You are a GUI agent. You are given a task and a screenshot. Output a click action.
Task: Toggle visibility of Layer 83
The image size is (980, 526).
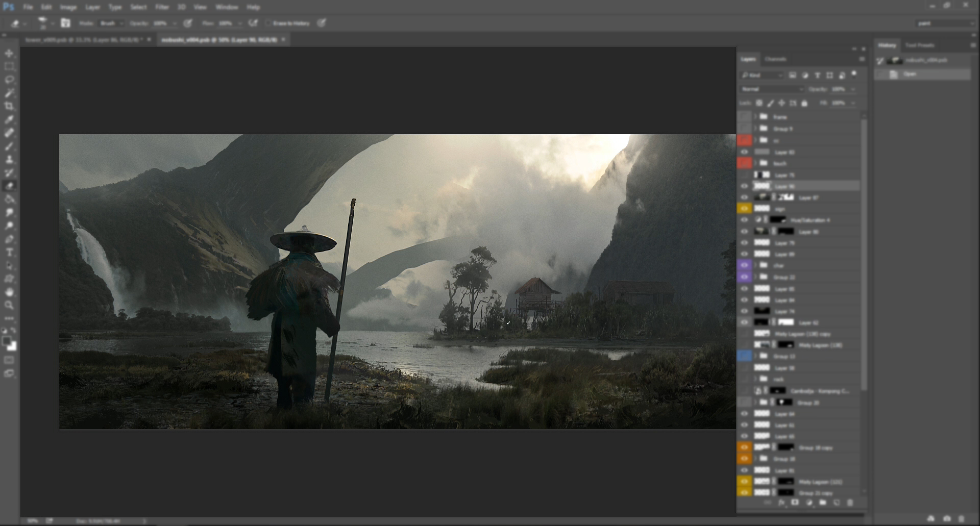[744, 152]
